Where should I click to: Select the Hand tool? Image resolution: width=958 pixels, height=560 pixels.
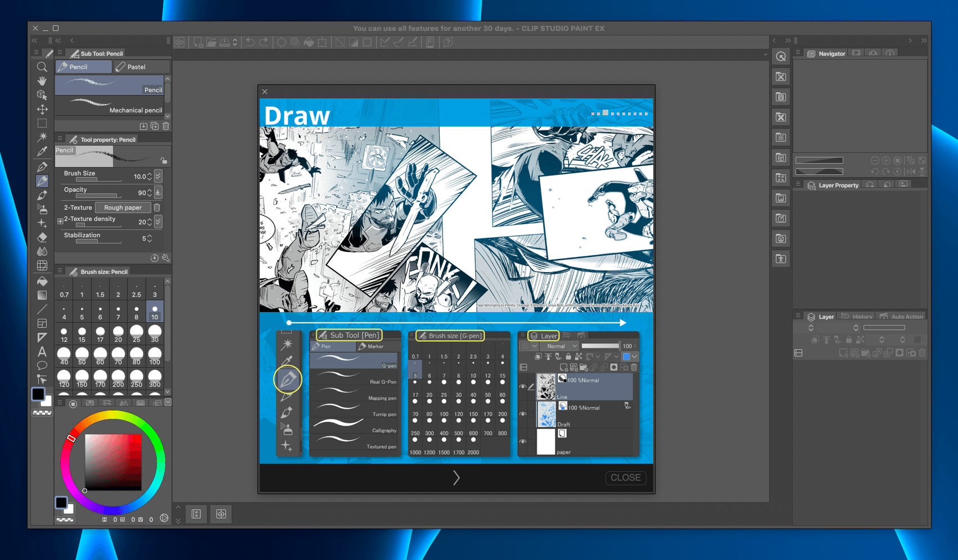42,81
